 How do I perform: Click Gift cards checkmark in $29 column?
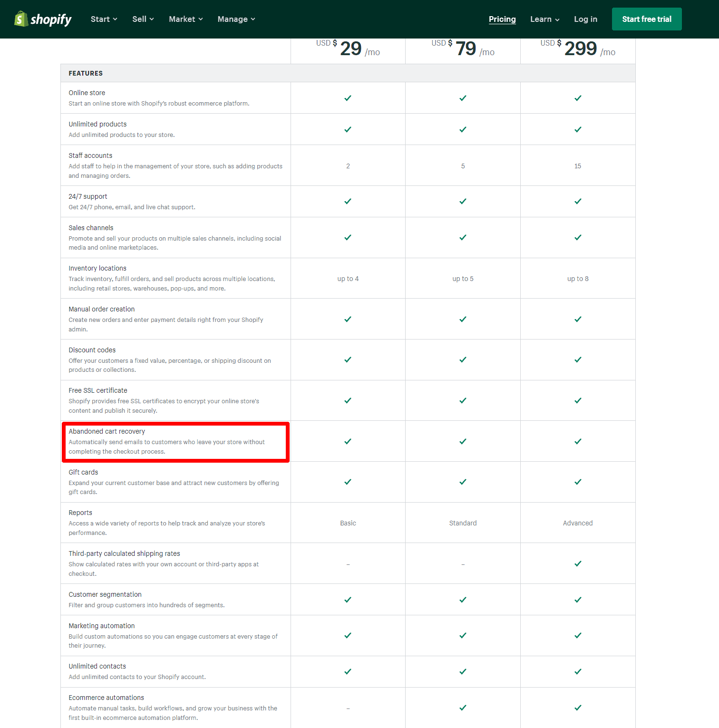point(348,482)
